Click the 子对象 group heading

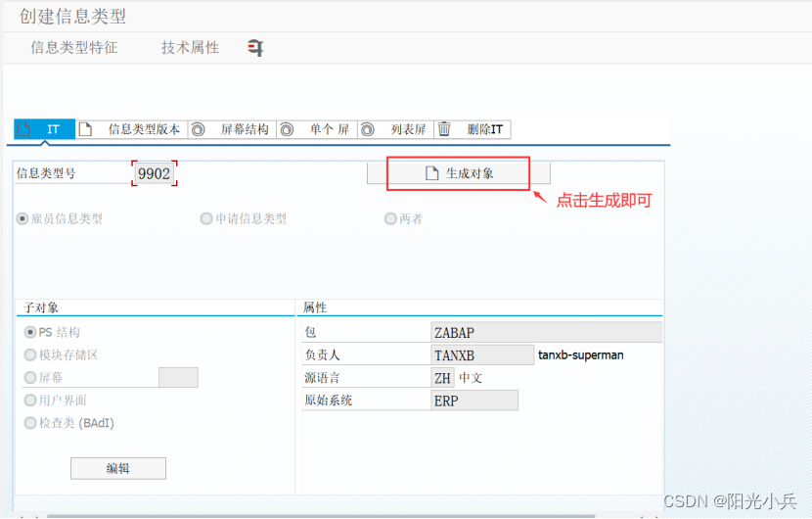point(41,307)
